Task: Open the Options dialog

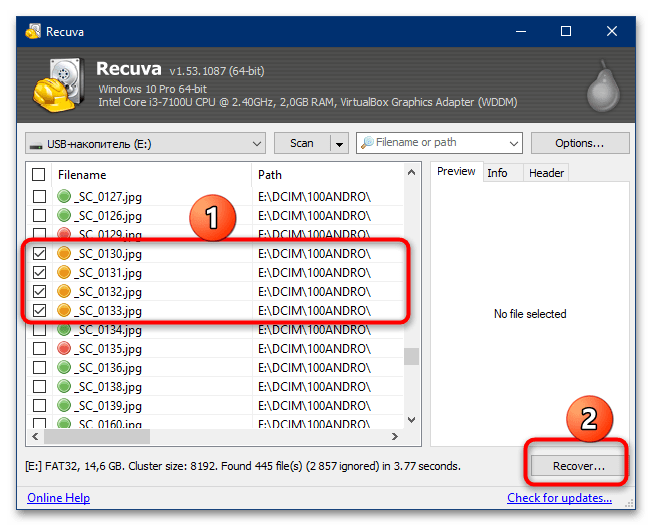Action: pos(580,143)
